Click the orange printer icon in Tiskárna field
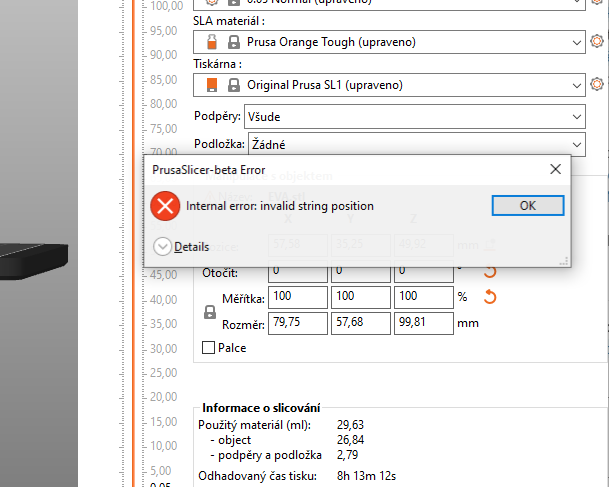Screen dimensions: 609x487 point(212,85)
